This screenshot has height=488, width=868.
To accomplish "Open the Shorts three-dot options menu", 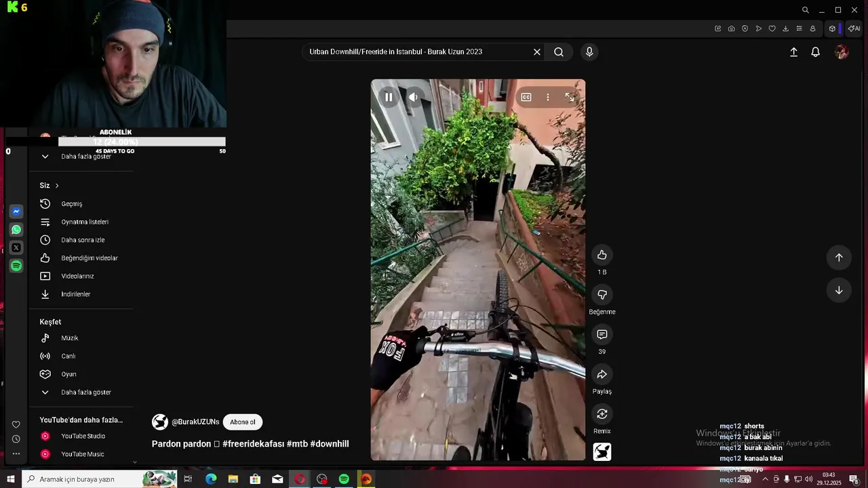I will click(x=548, y=97).
